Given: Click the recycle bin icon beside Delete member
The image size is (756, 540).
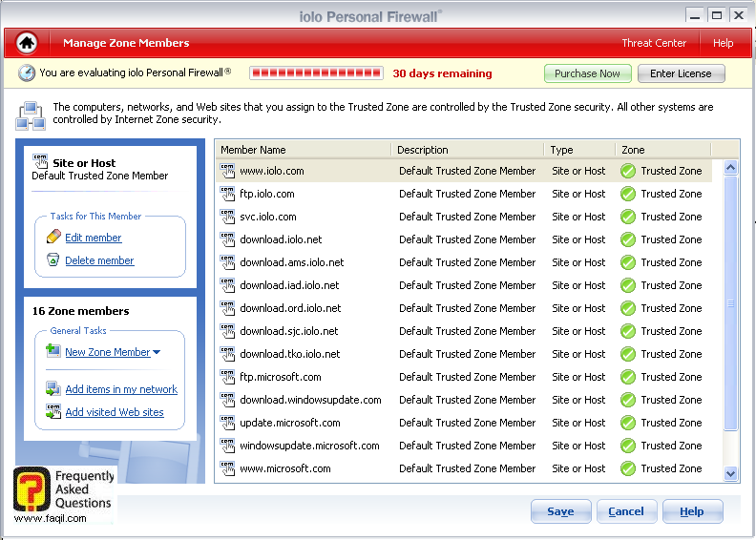Looking at the screenshot, I should pos(53,260).
